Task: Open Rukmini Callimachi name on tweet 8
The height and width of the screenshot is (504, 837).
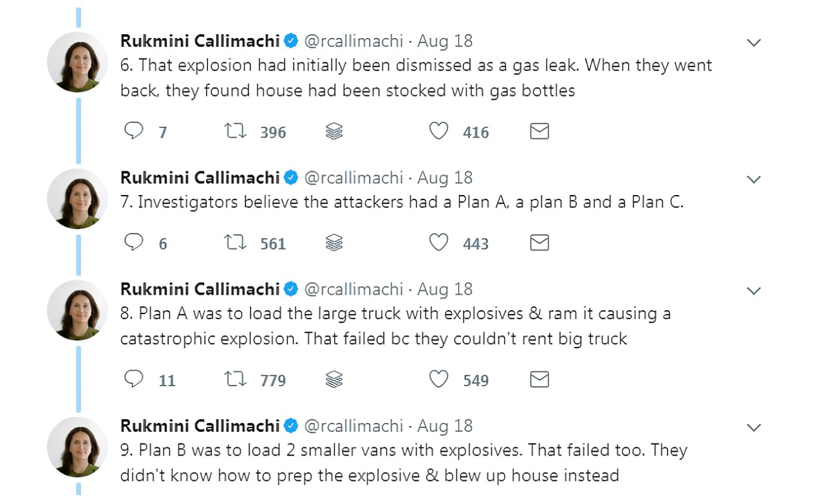Action: point(200,289)
